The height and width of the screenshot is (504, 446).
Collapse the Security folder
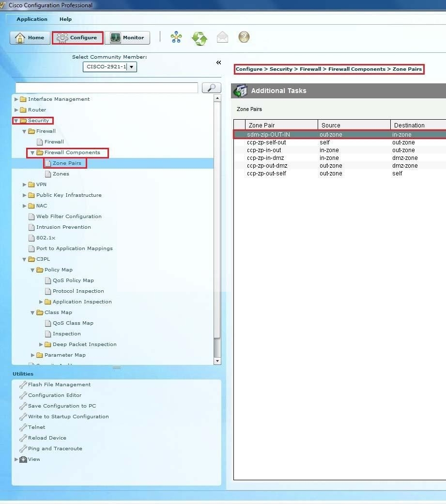pyautogui.click(x=16, y=121)
